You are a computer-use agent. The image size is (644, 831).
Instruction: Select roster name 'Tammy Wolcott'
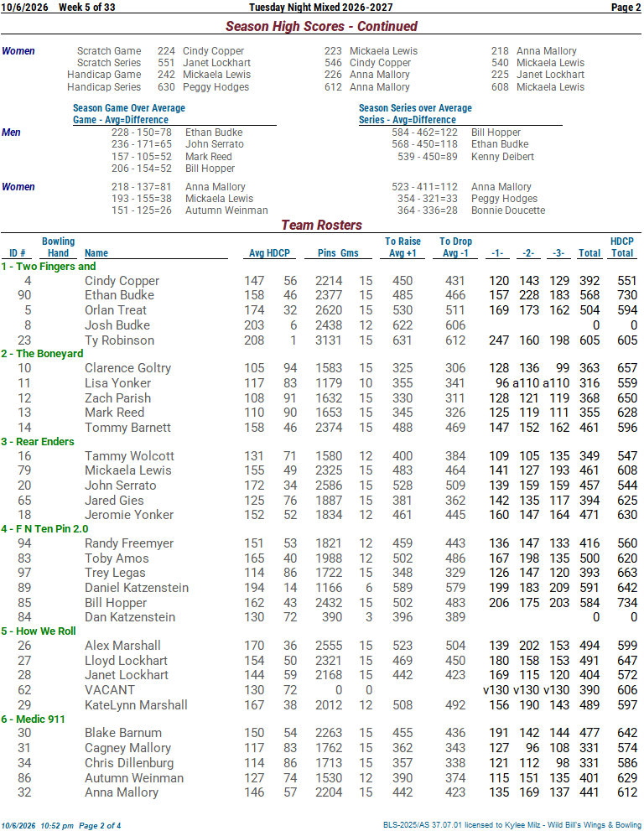(x=129, y=456)
